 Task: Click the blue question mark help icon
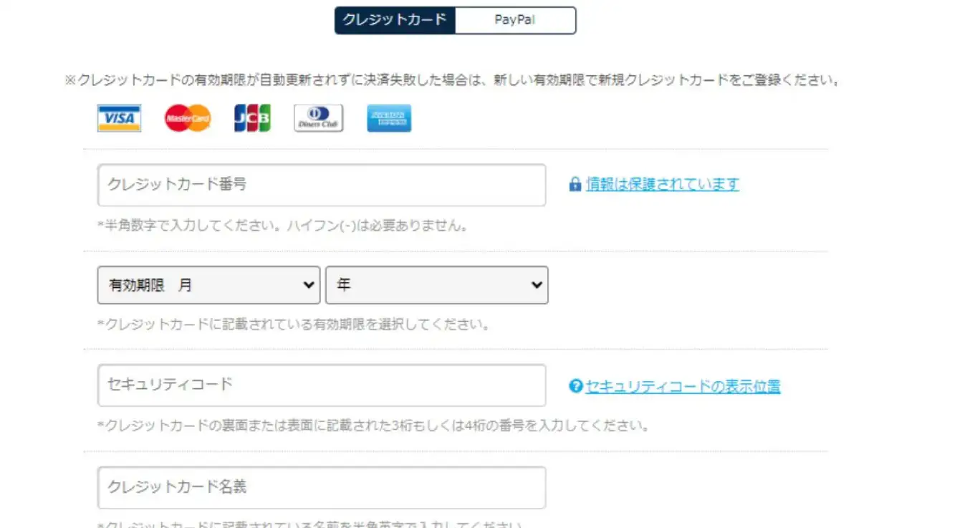pos(575,386)
